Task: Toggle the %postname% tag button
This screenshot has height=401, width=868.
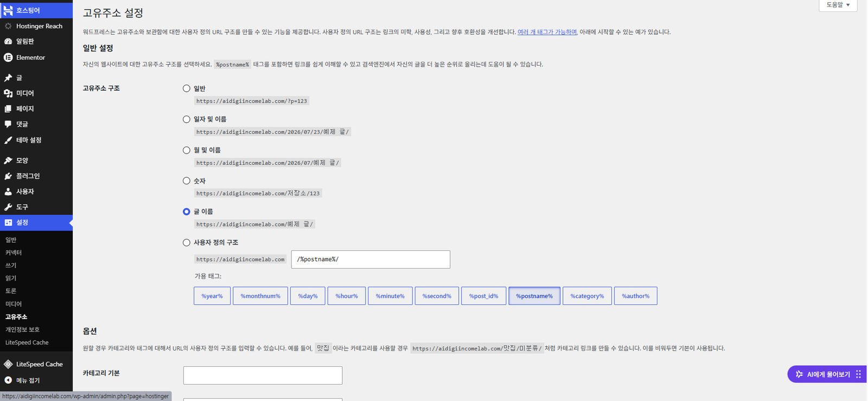Action: (534, 296)
